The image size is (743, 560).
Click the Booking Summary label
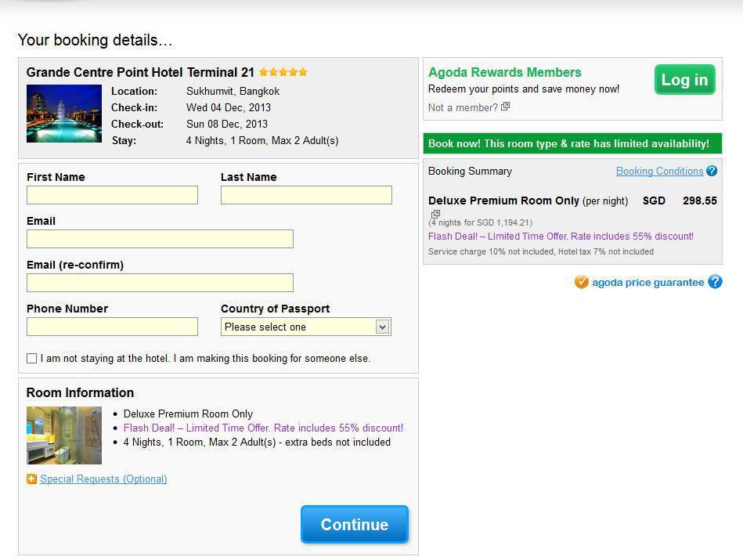click(x=470, y=172)
